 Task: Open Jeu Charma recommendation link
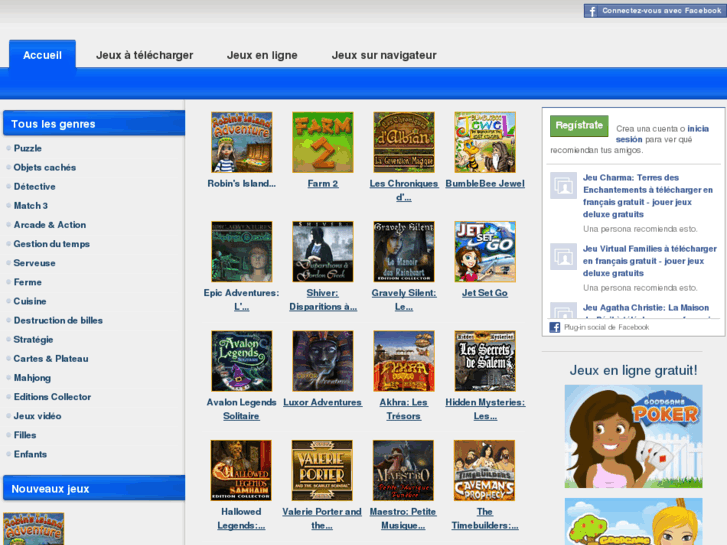coord(648,196)
